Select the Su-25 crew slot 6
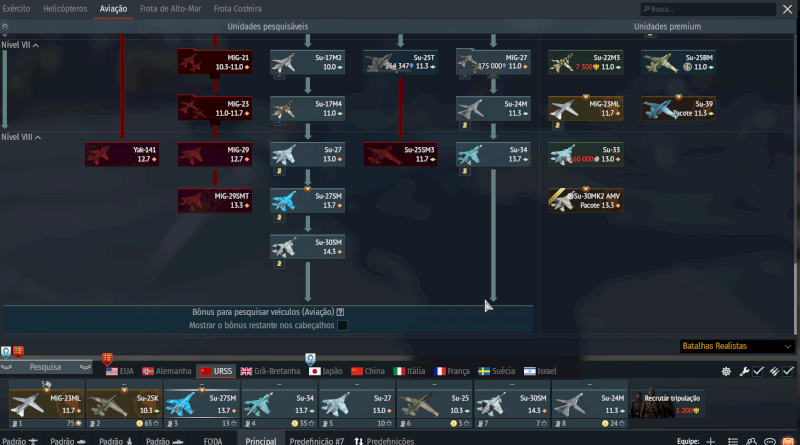This screenshot has height=445, width=800. pos(434,403)
